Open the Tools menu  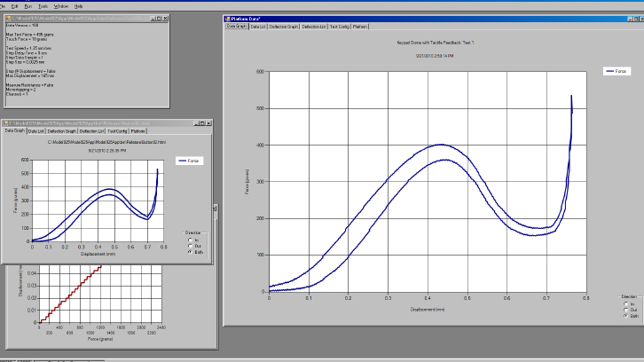point(43,5)
